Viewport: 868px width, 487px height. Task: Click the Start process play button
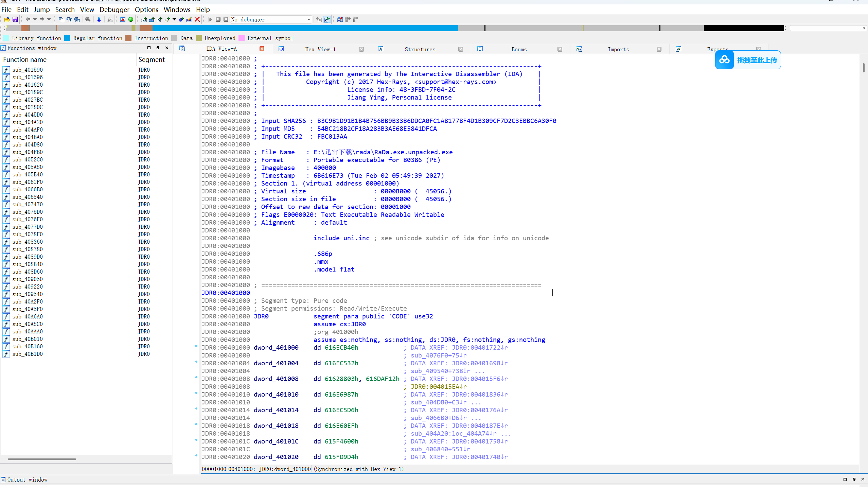click(x=210, y=19)
